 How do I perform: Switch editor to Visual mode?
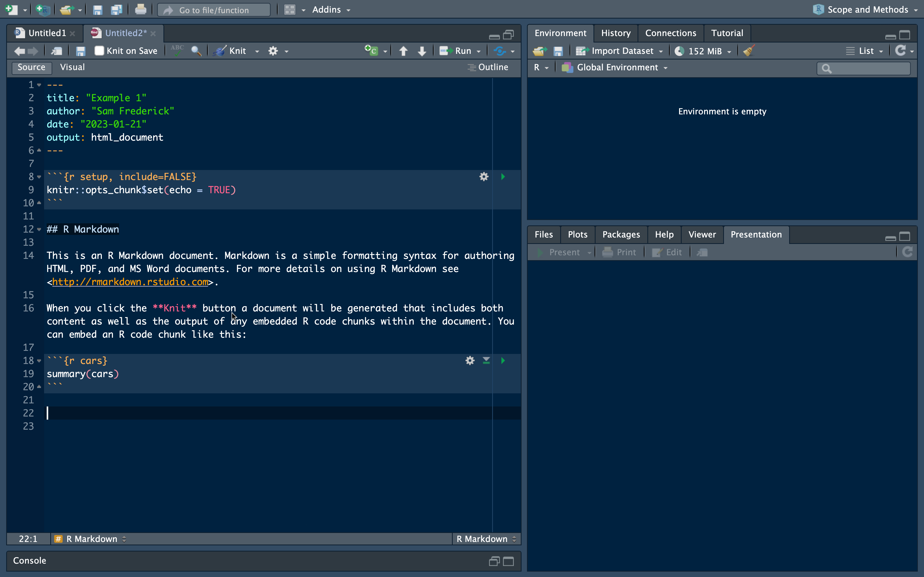(72, 67)
